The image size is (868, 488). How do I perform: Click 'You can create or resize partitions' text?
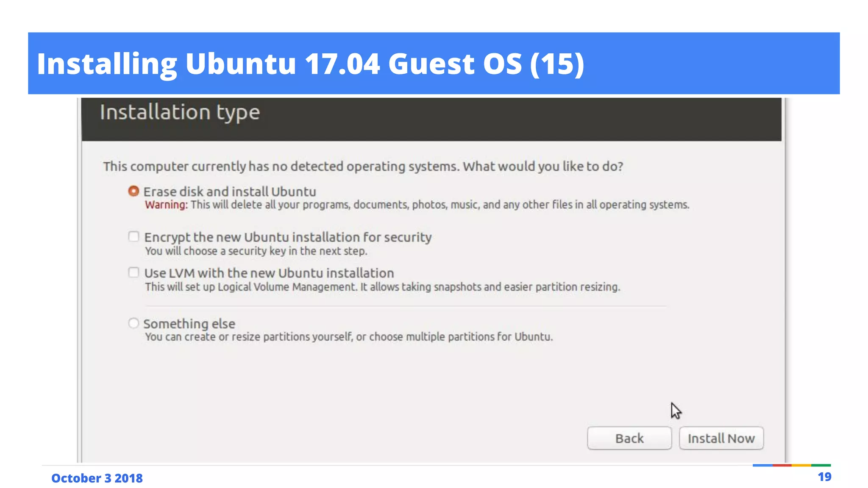pos(349,337)
